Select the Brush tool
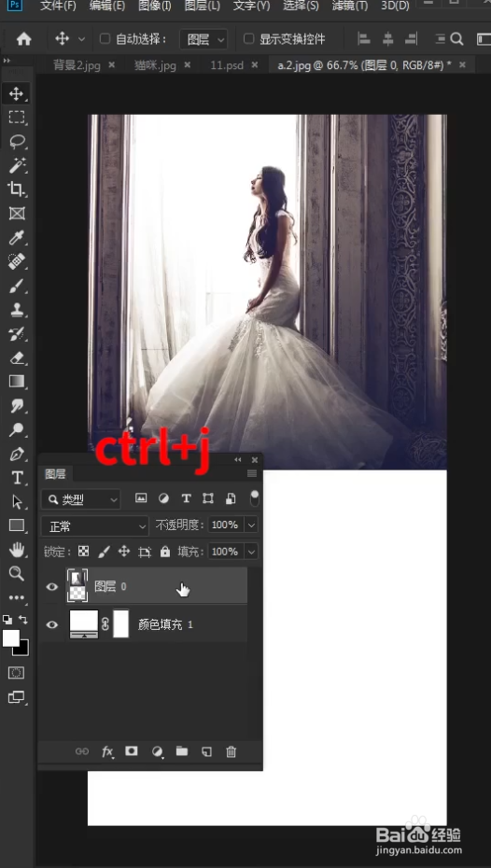 pos(16,286)
